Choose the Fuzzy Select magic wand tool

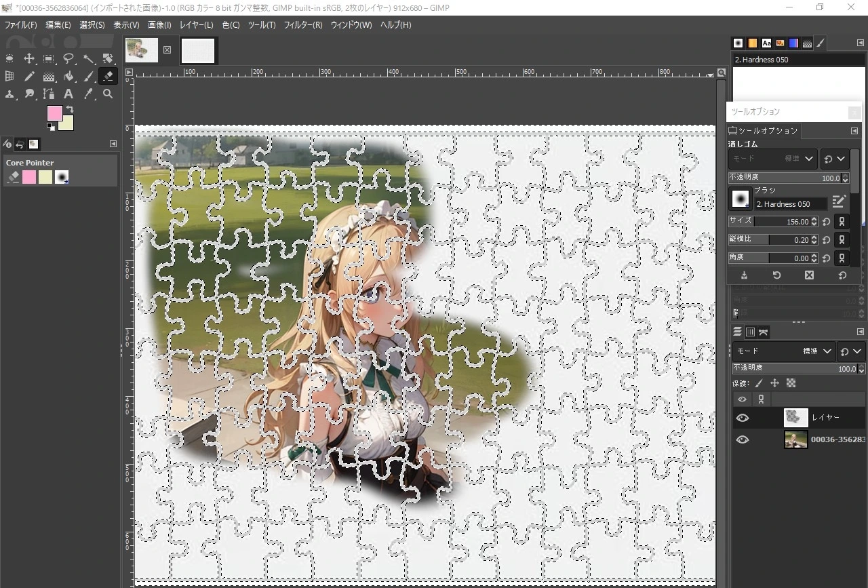(x=88, y=59)
